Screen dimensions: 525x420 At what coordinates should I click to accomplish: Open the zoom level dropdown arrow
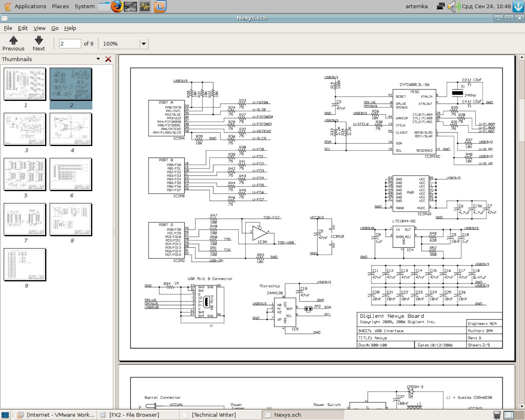click(144, 43)
